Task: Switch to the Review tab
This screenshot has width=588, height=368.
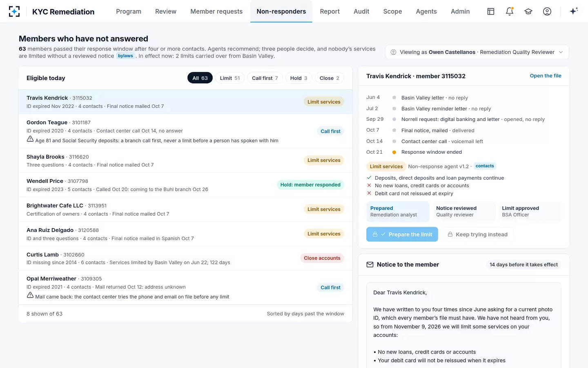Action: pyautogui.click(x=166, y=11)
